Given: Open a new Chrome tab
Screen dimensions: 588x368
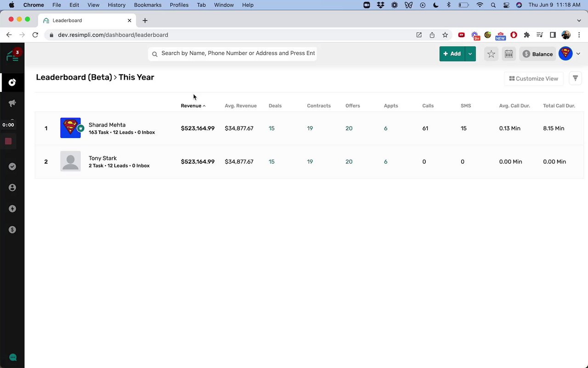Looking at the screenshot, I should point(145,20).
